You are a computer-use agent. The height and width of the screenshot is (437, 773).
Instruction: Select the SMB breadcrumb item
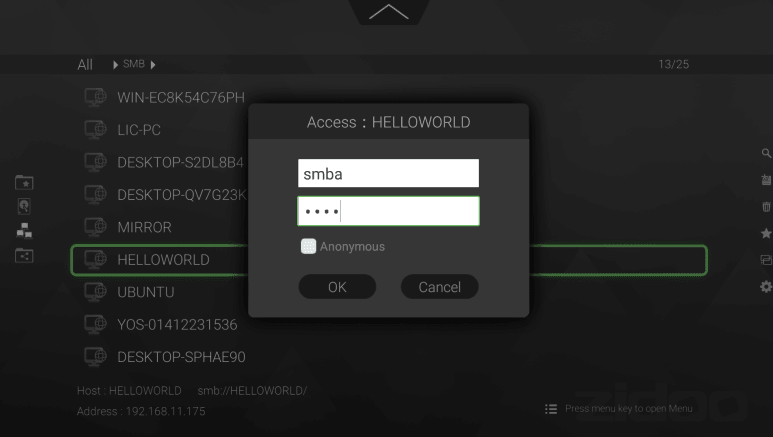134,64
